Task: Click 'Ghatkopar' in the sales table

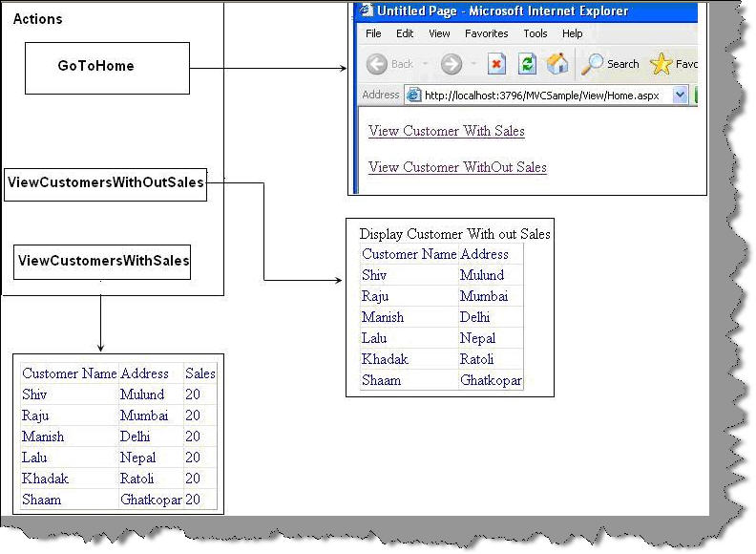Action: 151,500
